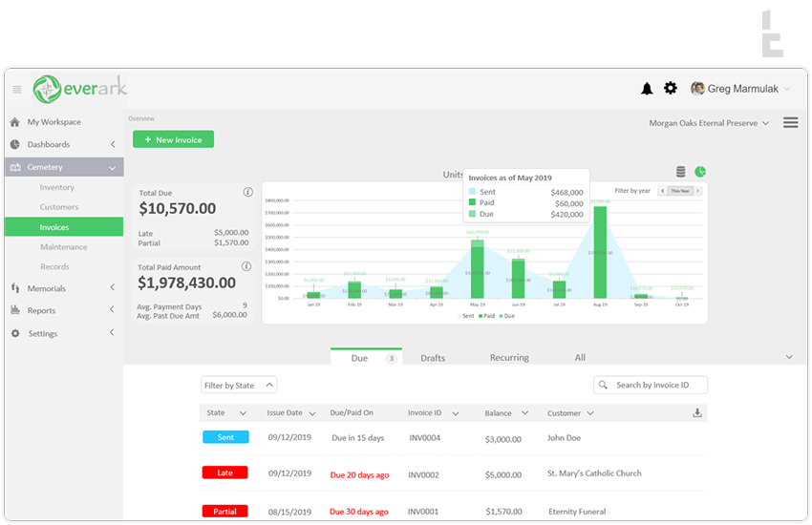812x525 pixels.
Task: Select the database stack chart icon
Action: pyautogui.click(x=680, y=172)
